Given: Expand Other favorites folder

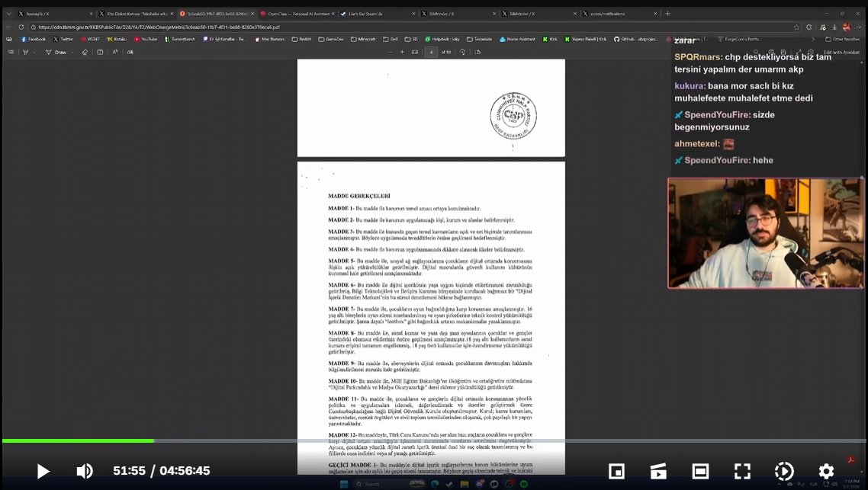Looking at the screenshot, I should click(842, 40).
